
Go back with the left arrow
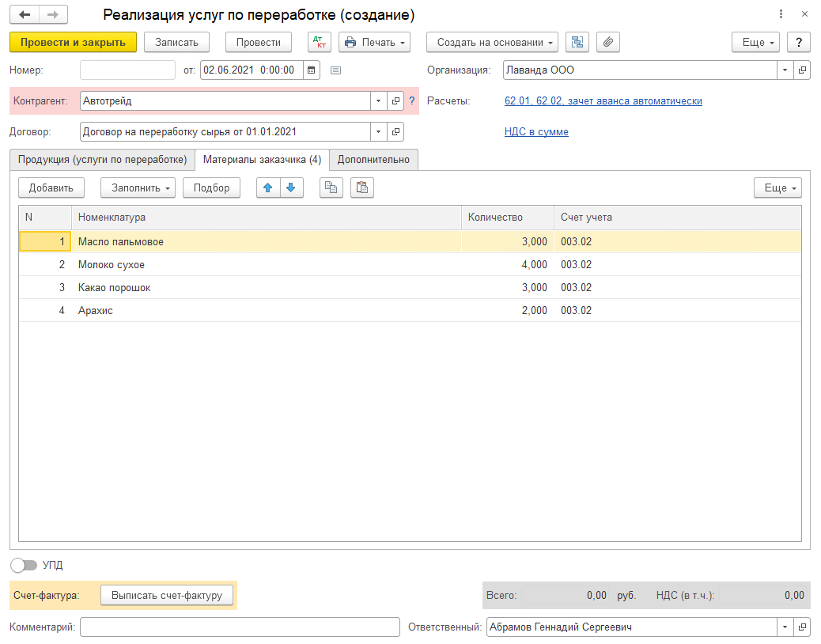click(25, 15)
